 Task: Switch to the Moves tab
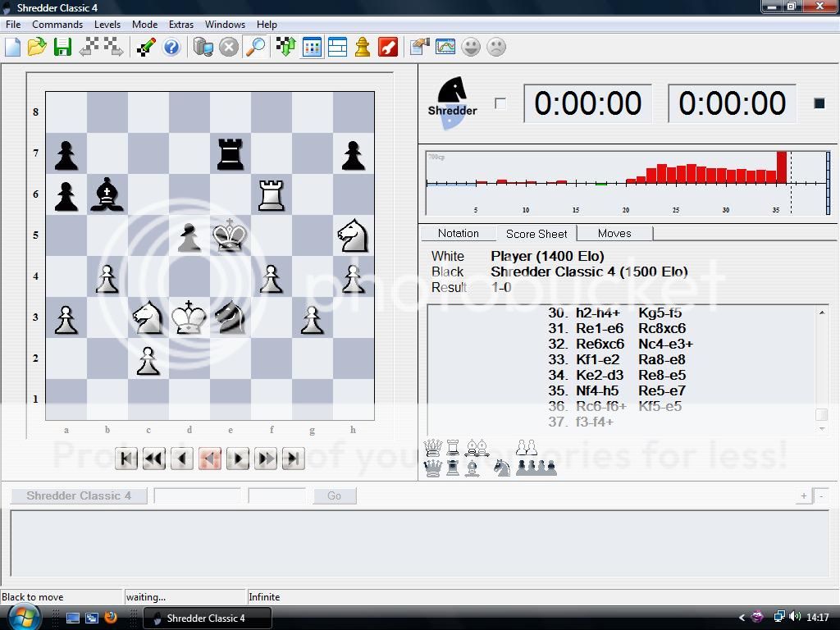(x=614, y=234)
